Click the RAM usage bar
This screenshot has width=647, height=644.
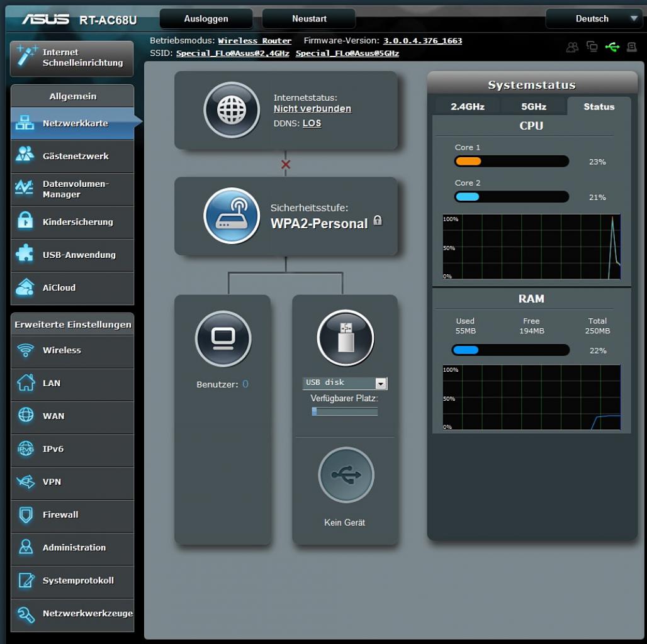tap(510, 350)
